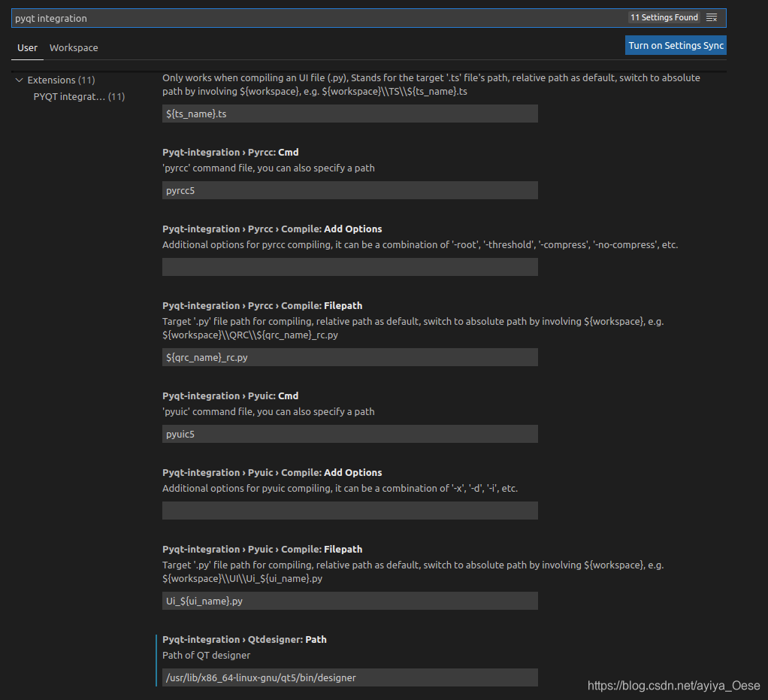The height and width of the screenshot is (700, 768).
Task: Open PYQT integration (11) tree entry
Action: pyautogui.click(x=79, y=96)
